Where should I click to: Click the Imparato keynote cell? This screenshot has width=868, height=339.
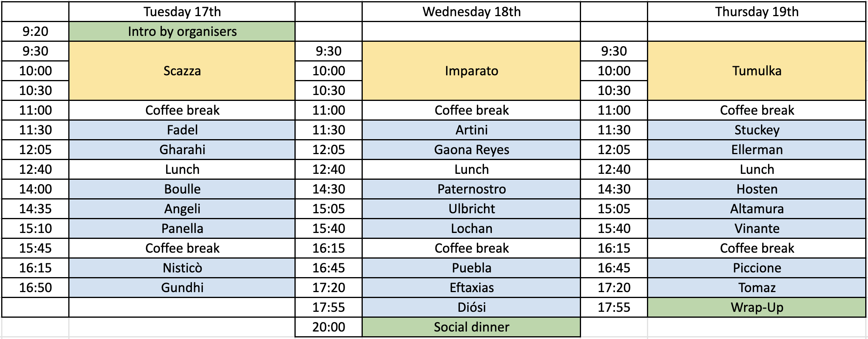coord(471,71)
